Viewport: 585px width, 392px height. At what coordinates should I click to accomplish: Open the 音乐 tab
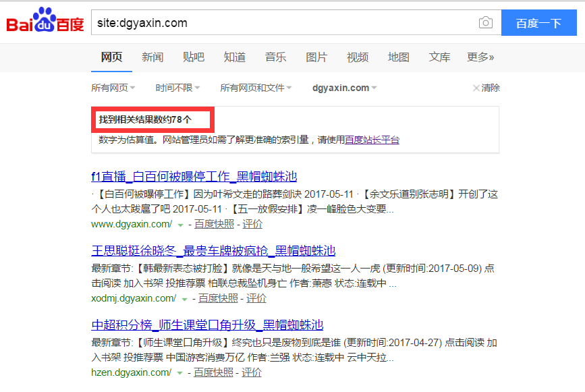pos(276,57)
